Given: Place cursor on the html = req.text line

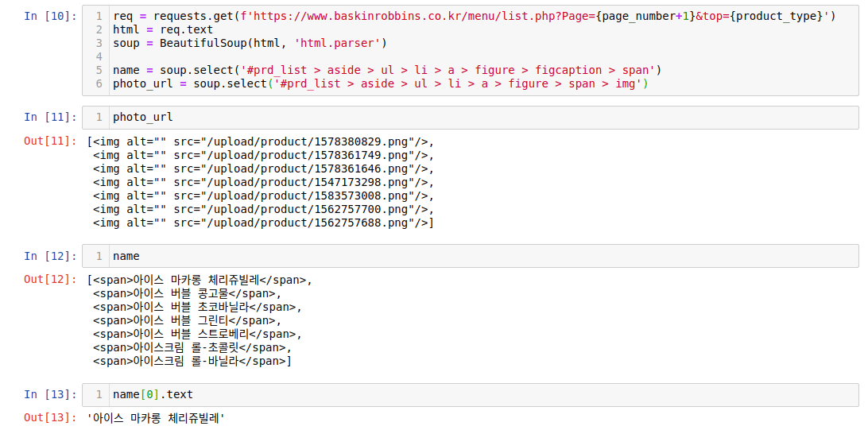Looking at the screenshot, I should [163, 29].
